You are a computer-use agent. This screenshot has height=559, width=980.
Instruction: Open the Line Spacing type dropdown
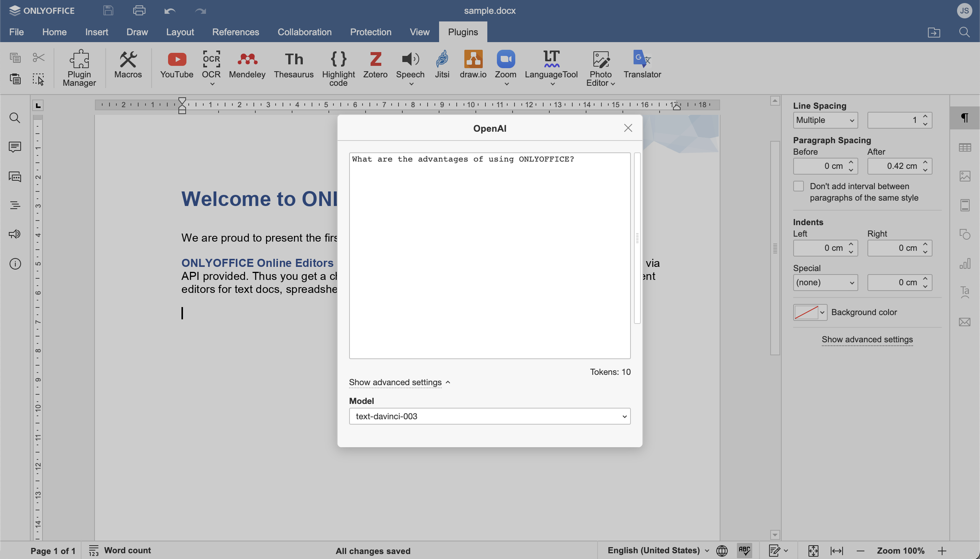pyautogui.click(x=825, y=120)
